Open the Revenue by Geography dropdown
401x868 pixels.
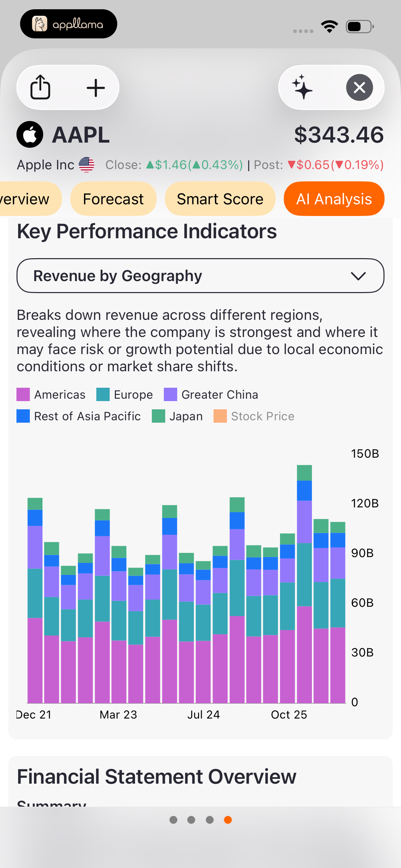point(200,276)
